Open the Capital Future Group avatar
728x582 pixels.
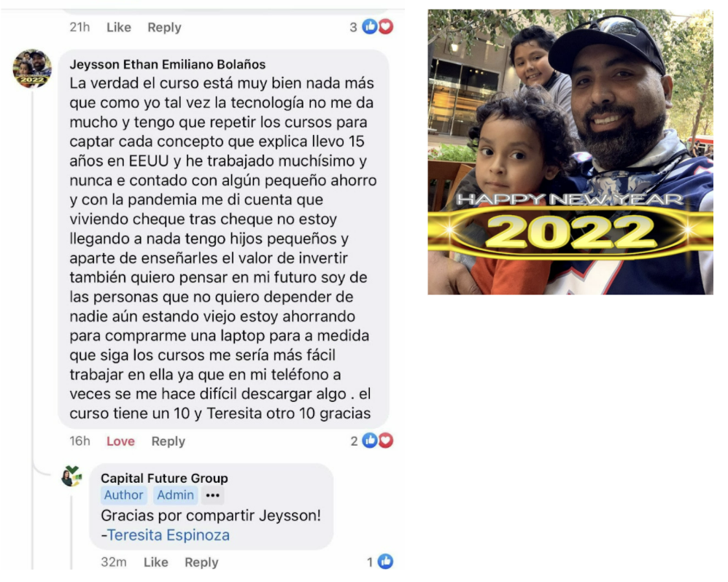[x=72, y=476]
